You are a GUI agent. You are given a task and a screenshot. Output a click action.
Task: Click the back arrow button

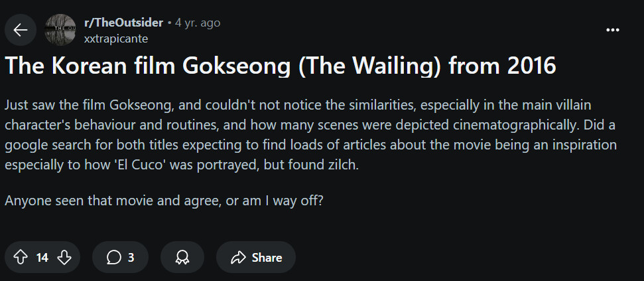tap(21, 30)
